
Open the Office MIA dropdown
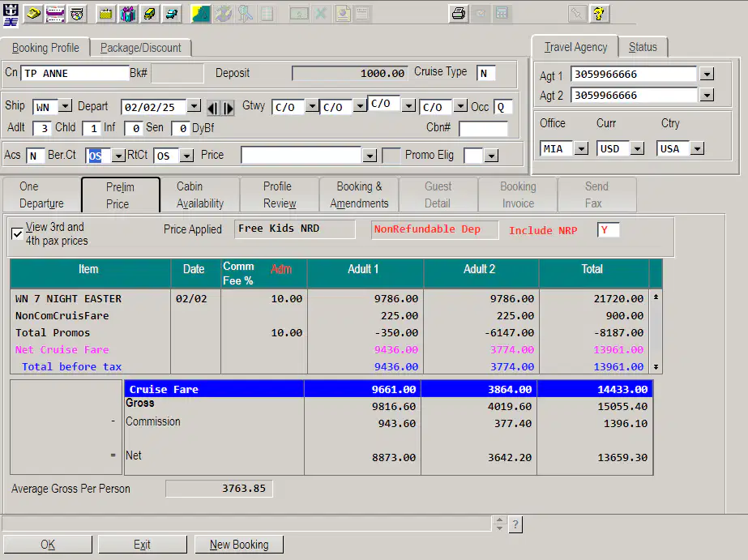pos(581,148)
